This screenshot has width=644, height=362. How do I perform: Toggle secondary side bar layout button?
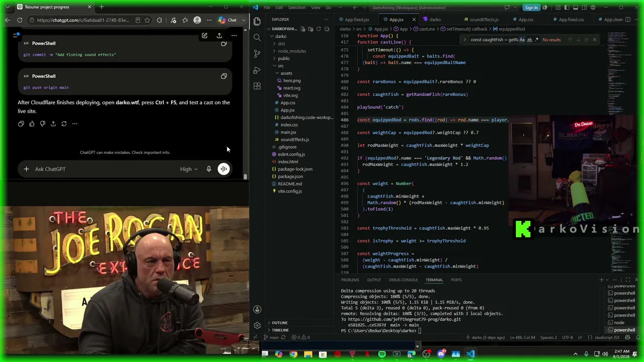click(585, 8)
